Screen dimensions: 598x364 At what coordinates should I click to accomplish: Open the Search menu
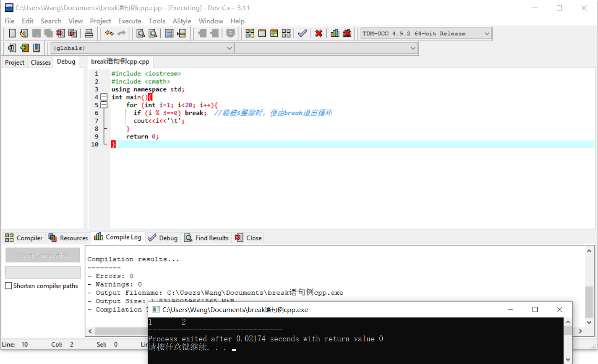[51, 21]
